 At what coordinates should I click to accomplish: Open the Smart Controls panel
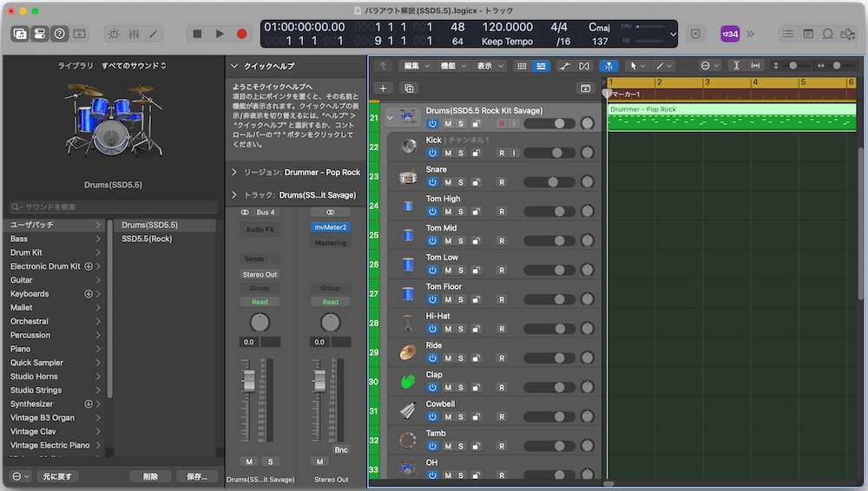pos(115,34)
